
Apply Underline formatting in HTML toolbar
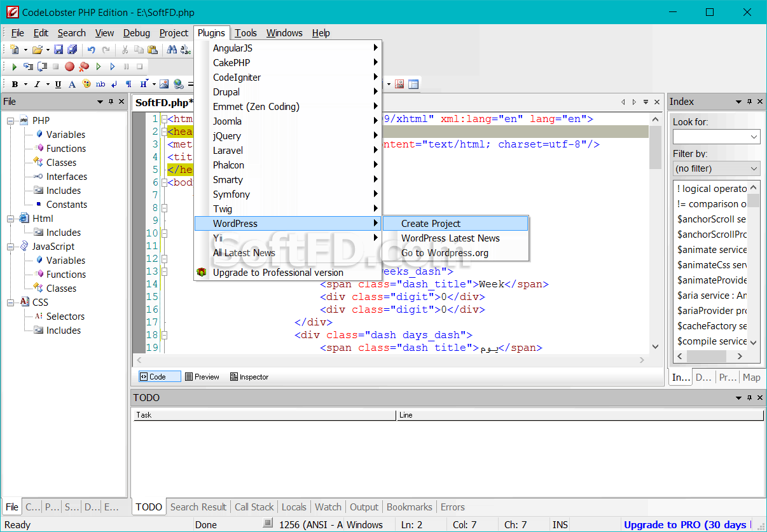point(58,84)
